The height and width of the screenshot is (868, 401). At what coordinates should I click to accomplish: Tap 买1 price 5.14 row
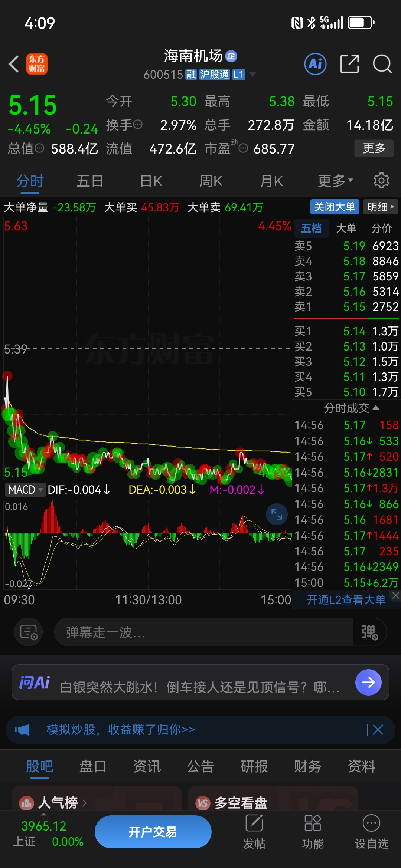click(x=346, y=331)
